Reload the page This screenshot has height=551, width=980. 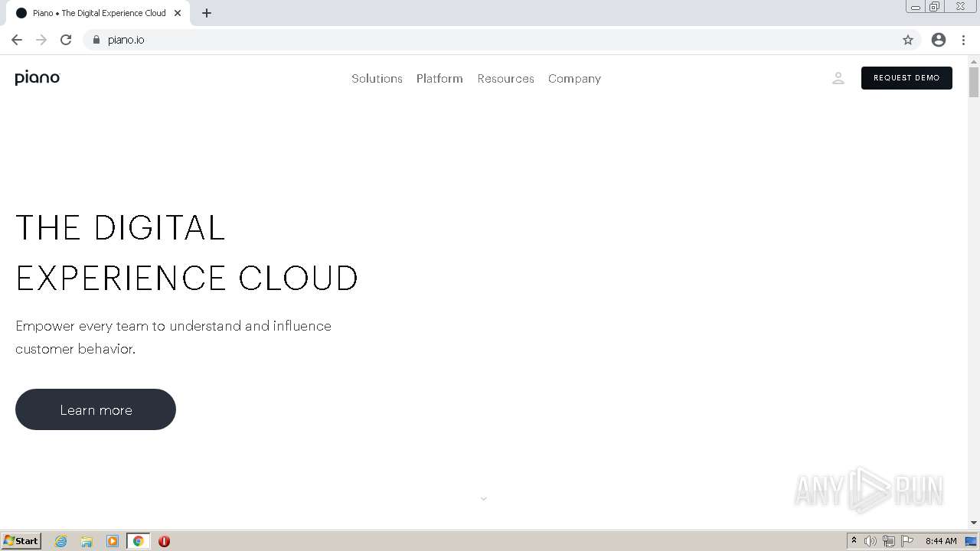[66, 40]
